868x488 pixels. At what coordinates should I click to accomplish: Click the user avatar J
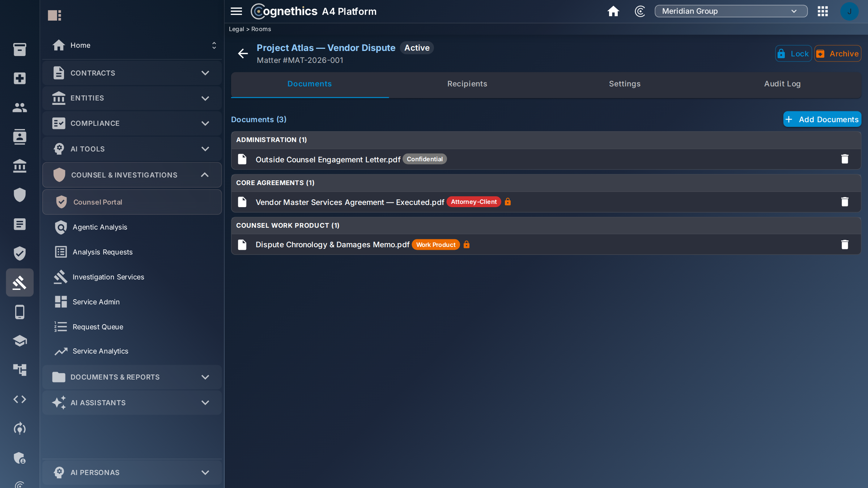[x=849, y=11]
